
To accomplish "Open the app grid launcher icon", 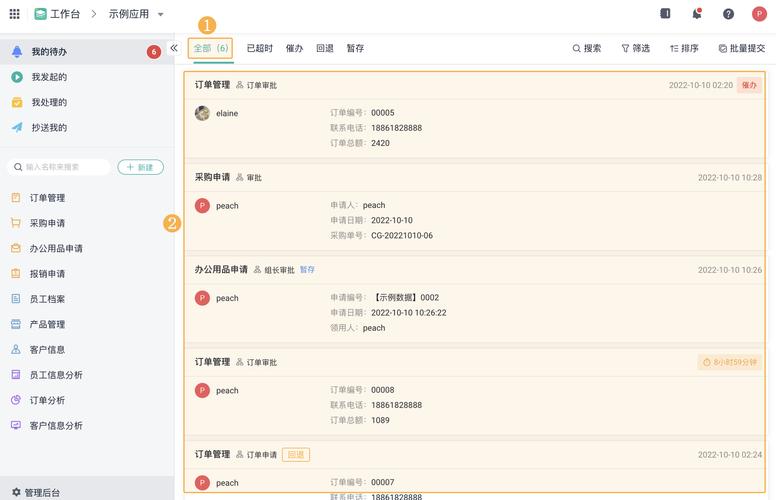I will pyautogui.click(x=14, y=14).
